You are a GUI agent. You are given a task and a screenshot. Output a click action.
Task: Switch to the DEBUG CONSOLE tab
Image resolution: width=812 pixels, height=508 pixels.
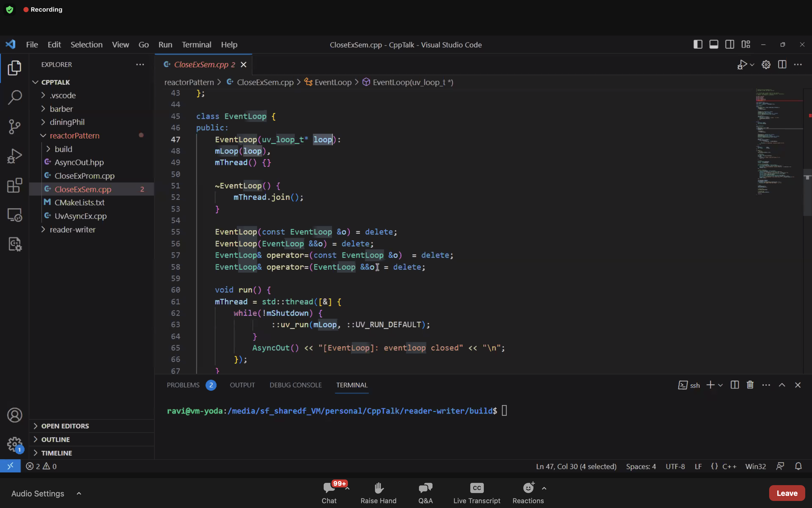295,385
